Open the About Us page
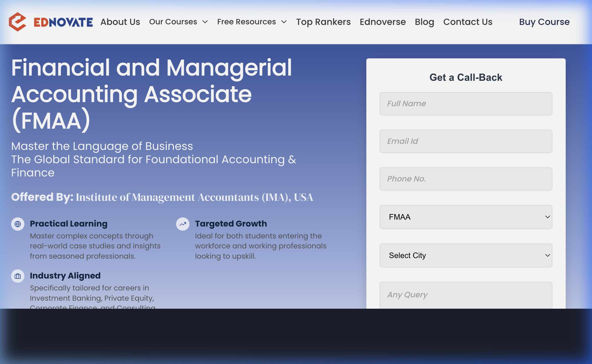 coord(120,22)
